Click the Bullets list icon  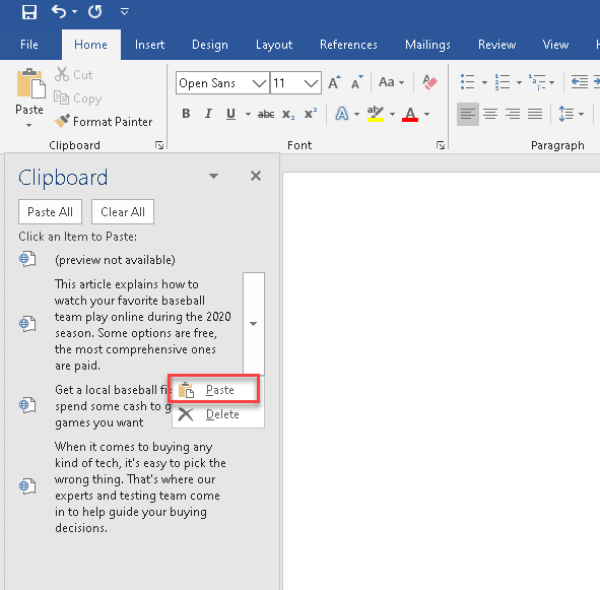click(x=467, y=83)
